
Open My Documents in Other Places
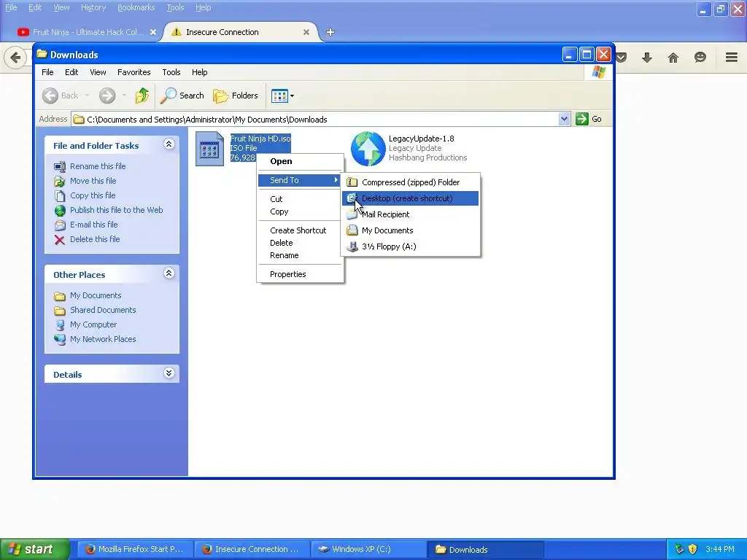[96, 296]
